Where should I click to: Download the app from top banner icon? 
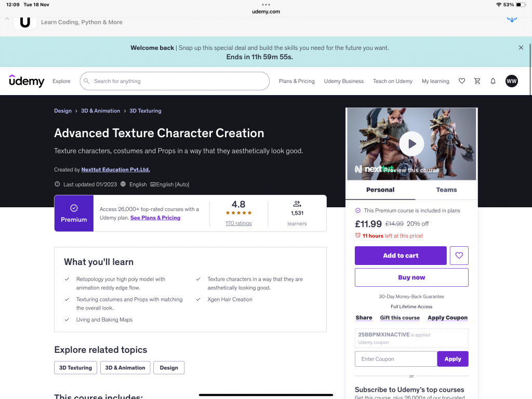(512, 19)
